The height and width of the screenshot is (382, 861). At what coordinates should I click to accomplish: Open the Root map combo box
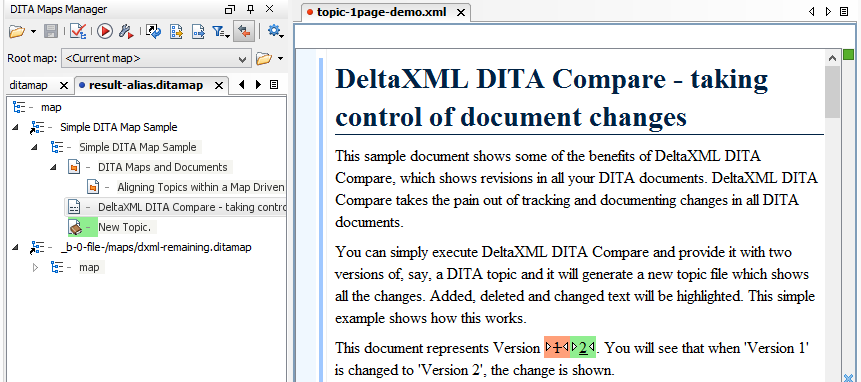(x=156, y=59)
